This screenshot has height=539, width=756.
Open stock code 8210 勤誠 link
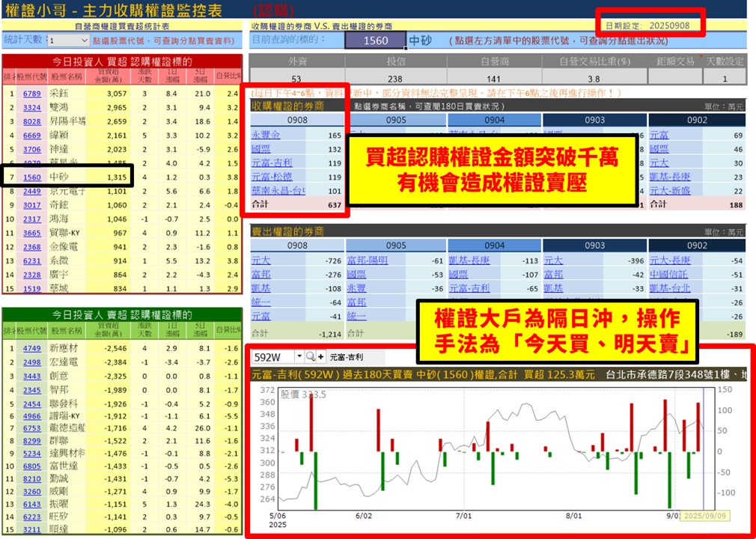32,478
